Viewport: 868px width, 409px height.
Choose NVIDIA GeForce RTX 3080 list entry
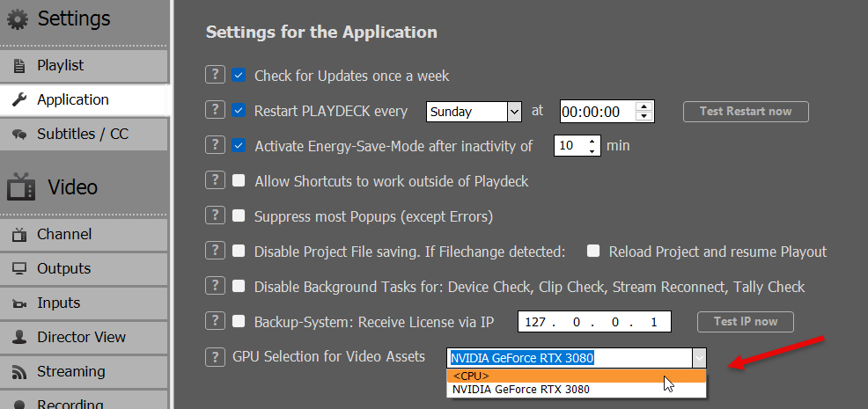click(576, 389)
